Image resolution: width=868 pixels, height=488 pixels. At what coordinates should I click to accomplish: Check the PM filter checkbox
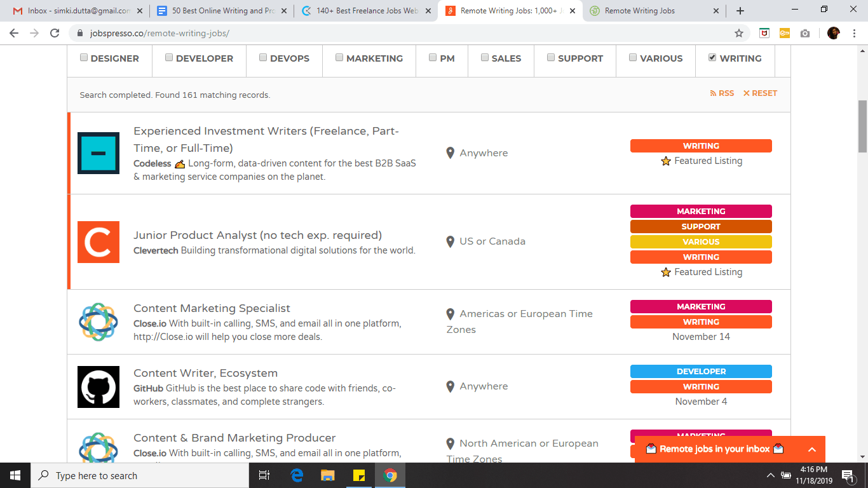tap(433, 57)
